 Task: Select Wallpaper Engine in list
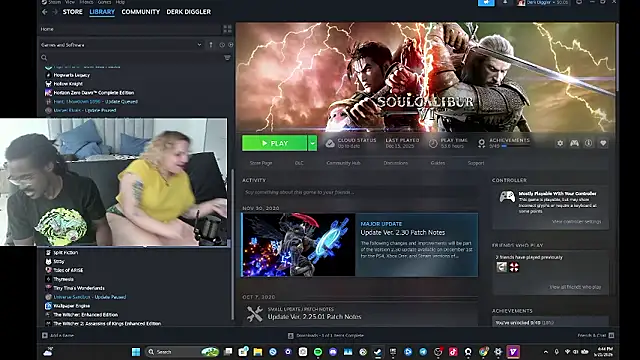pos(72,306)
